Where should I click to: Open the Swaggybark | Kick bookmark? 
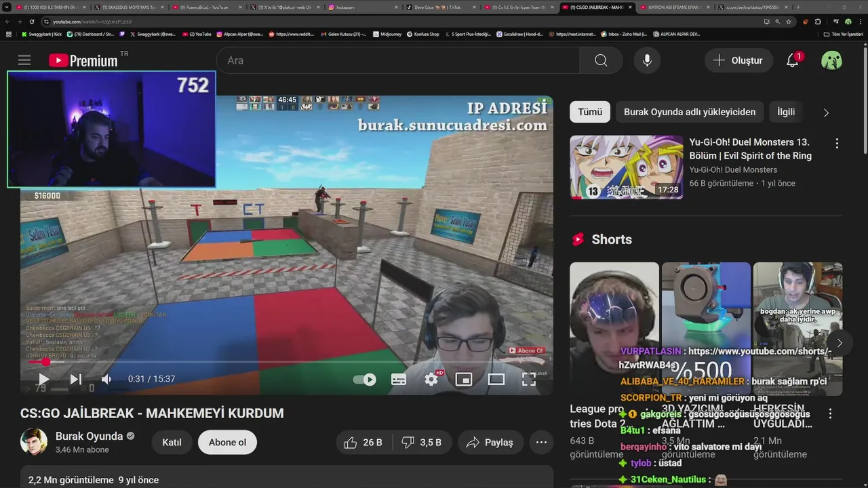coord(41,34)
